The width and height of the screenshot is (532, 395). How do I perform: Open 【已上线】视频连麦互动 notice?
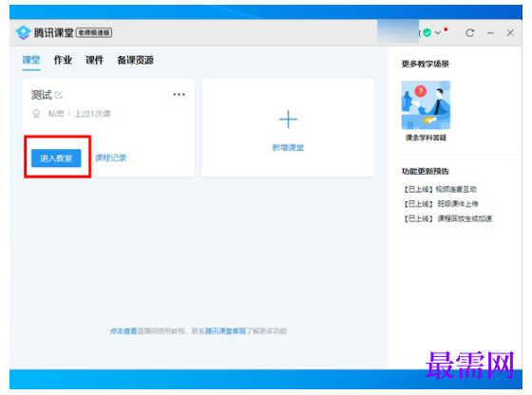tap(440, 189)
